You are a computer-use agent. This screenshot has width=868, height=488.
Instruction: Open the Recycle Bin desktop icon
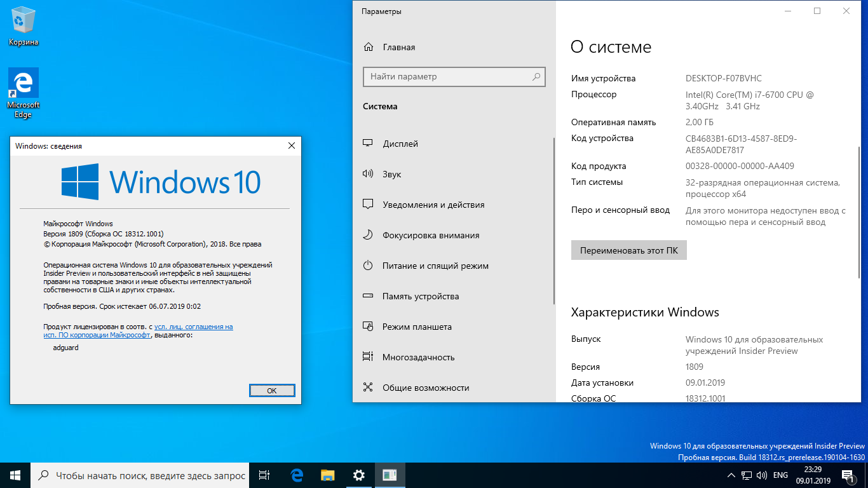[x=24, y=27]
